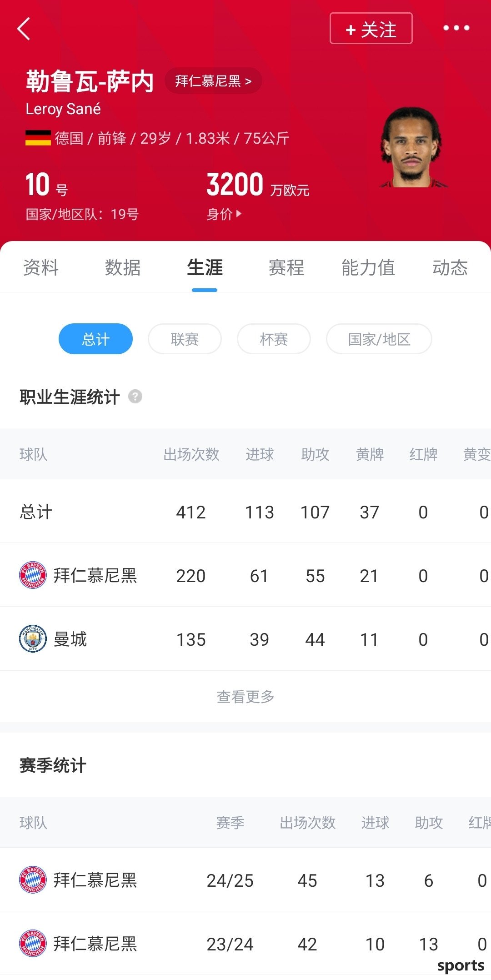Tap the Manchester City crest icon
The image size is (491, 980).
[33, 638]
